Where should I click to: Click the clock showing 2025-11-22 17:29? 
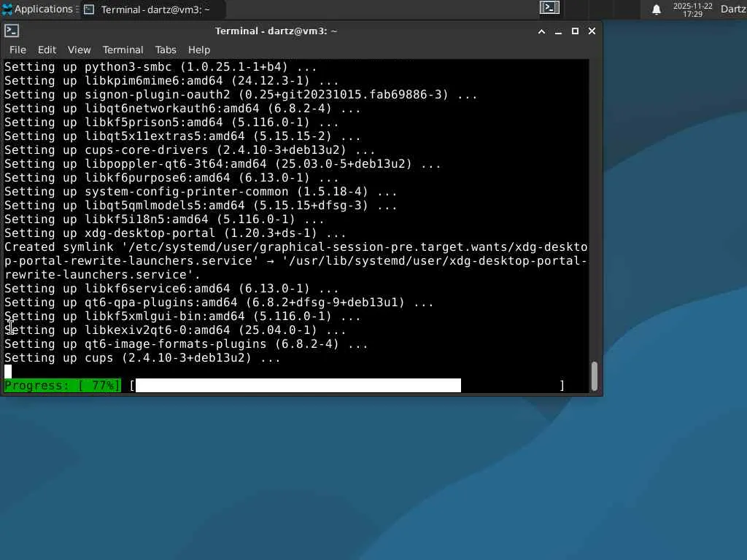tap(692, 9)
